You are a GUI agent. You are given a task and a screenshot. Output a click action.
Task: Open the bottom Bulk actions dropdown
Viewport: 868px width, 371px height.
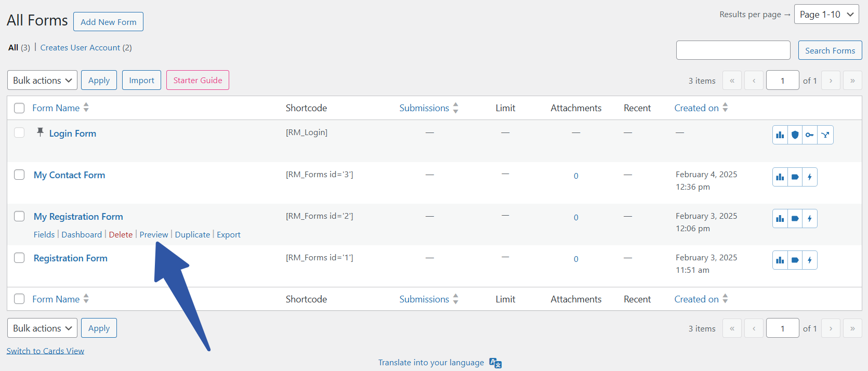point(42,328)
